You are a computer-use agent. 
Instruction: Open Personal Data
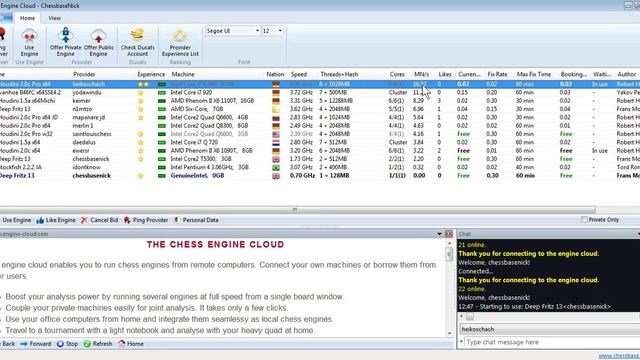pos(196,220)
